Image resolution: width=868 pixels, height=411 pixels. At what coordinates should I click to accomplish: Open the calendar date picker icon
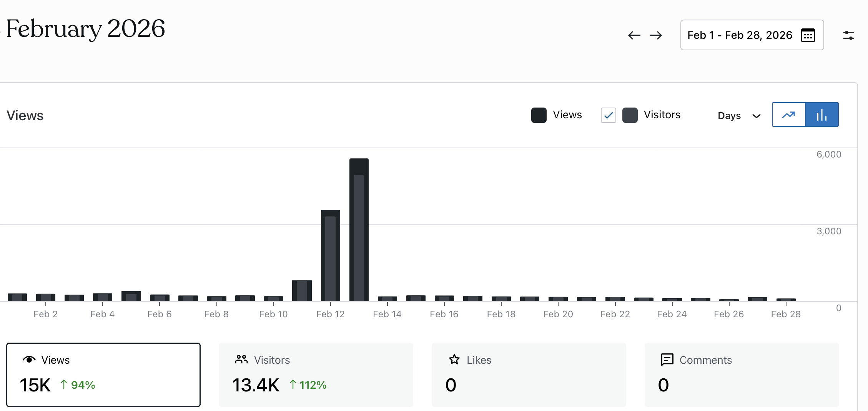click(x=808, y=35)
